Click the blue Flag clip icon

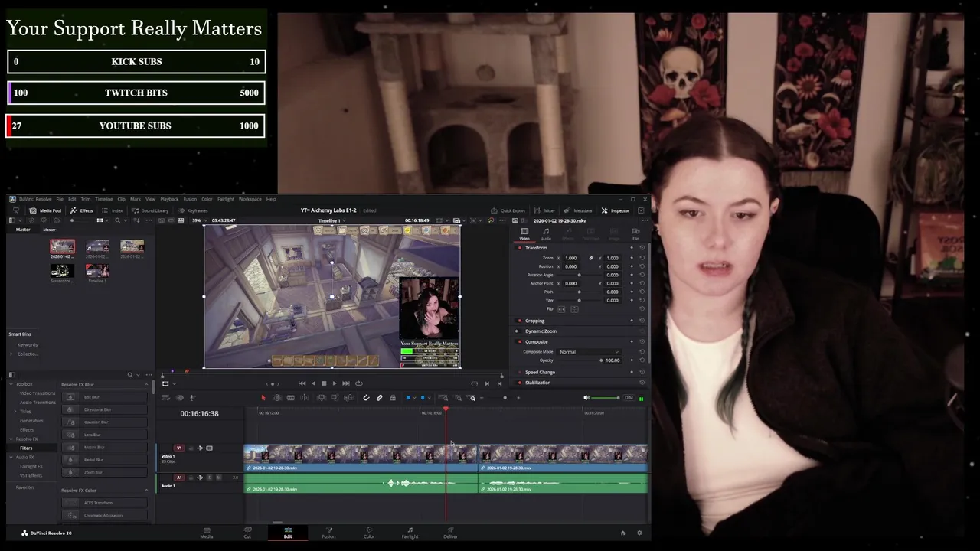point(408,398)
